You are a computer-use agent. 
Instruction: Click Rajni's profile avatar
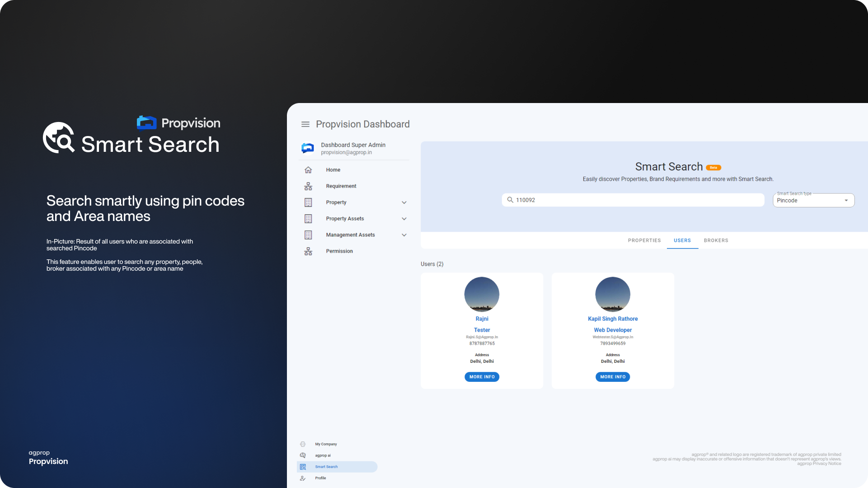coord(482,294)
